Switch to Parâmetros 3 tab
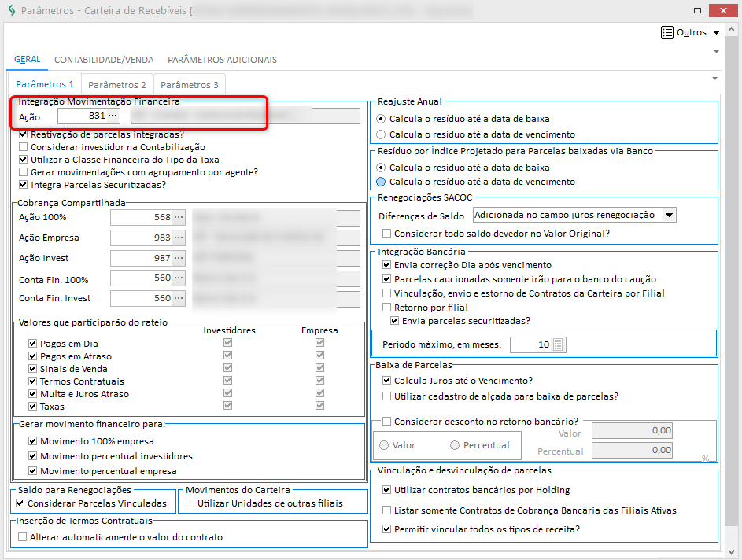This screenshot has width=742, height=560. pos(190,84)
